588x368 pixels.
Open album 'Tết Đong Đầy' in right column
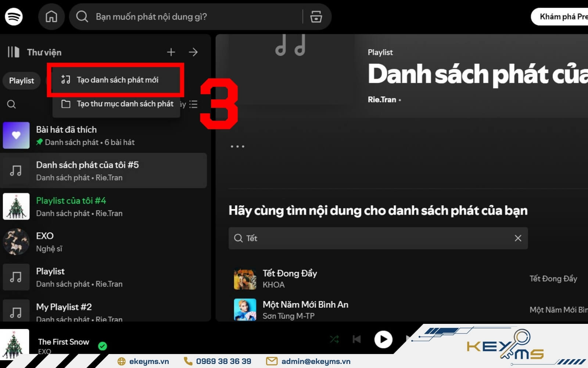pyautogui.click(x=553, y=279)
